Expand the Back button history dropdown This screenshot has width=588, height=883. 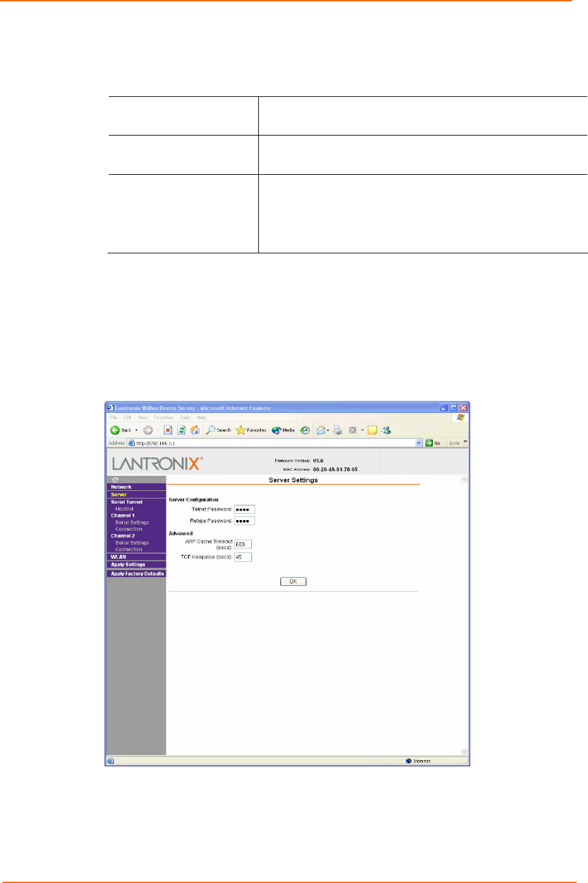coord(136,430)
